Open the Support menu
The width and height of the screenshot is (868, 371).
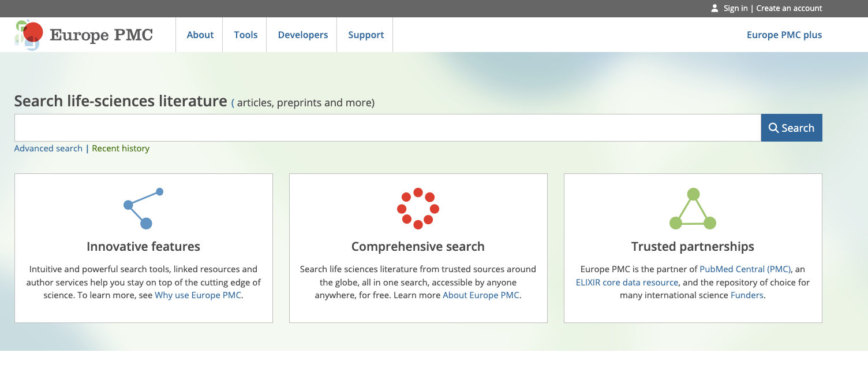(x=366, y=35)
